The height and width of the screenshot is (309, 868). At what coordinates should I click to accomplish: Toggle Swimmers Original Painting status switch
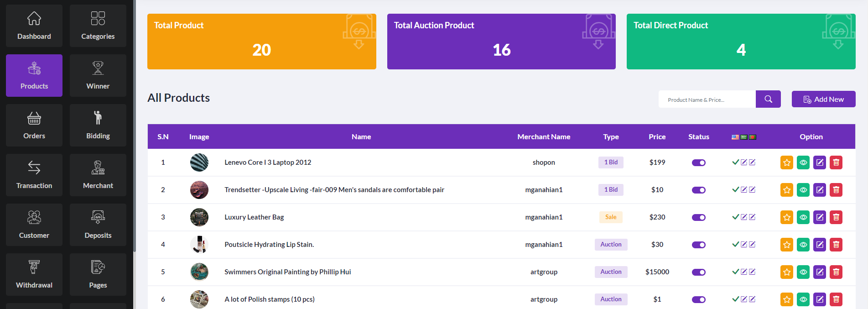[x=699, y=272]
